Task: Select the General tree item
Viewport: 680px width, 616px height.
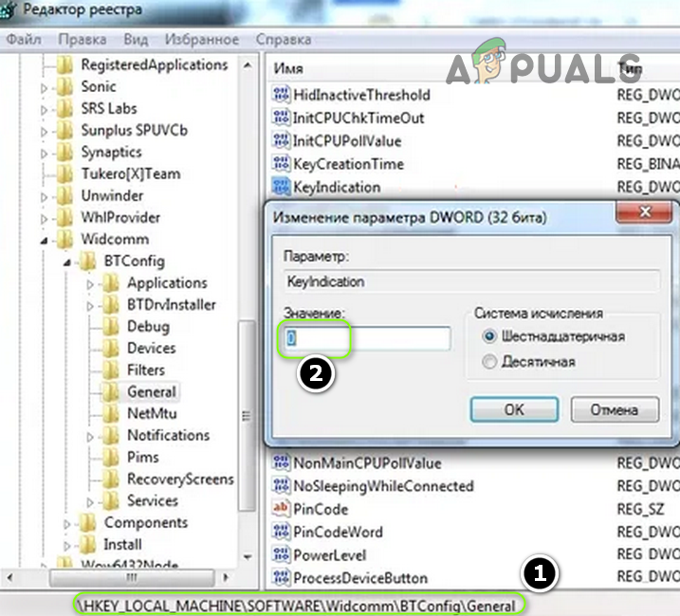Action: [x=152, y=391]
